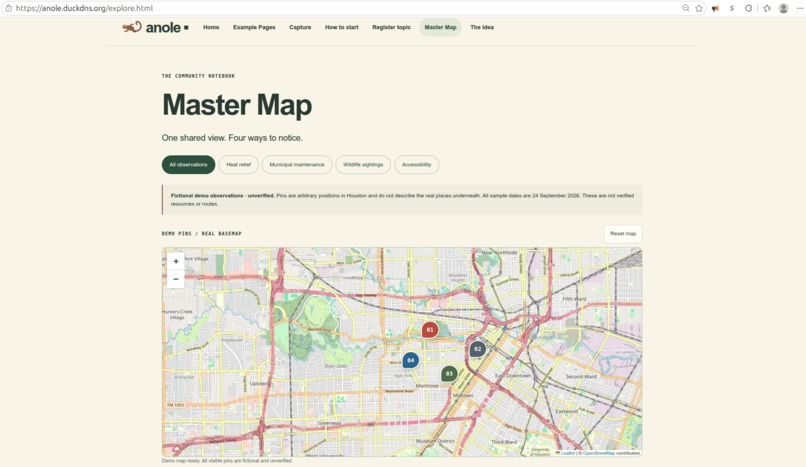806x467 pixels.
Task: Click 'One shared view. Four ways to notice.'
Action: [232, 138]
